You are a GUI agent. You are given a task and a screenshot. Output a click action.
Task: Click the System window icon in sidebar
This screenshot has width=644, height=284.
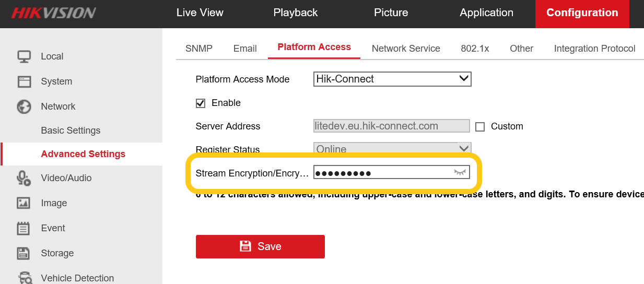[24, 81]
